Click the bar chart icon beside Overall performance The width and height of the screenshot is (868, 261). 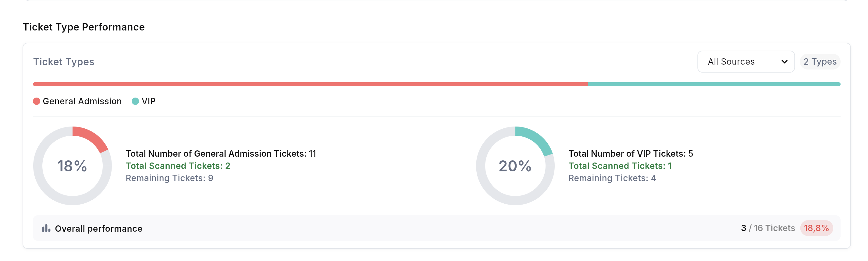tap(47, 228)
